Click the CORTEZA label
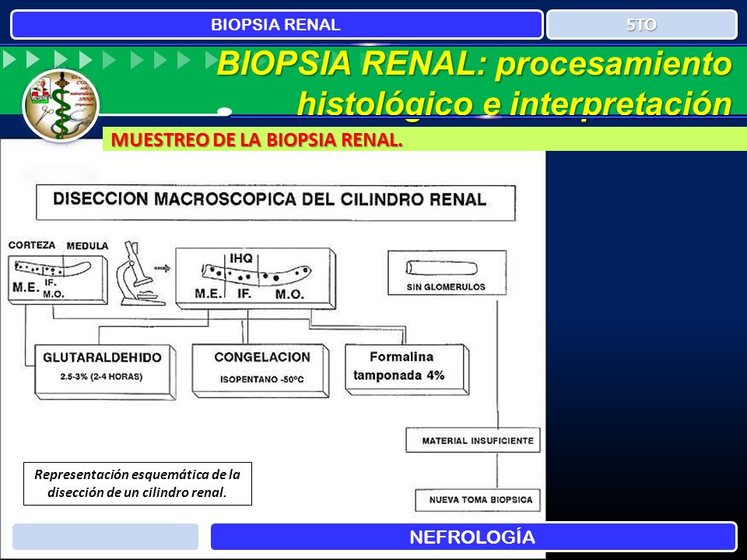The image size is (747, 560). [x=32, y=245]
